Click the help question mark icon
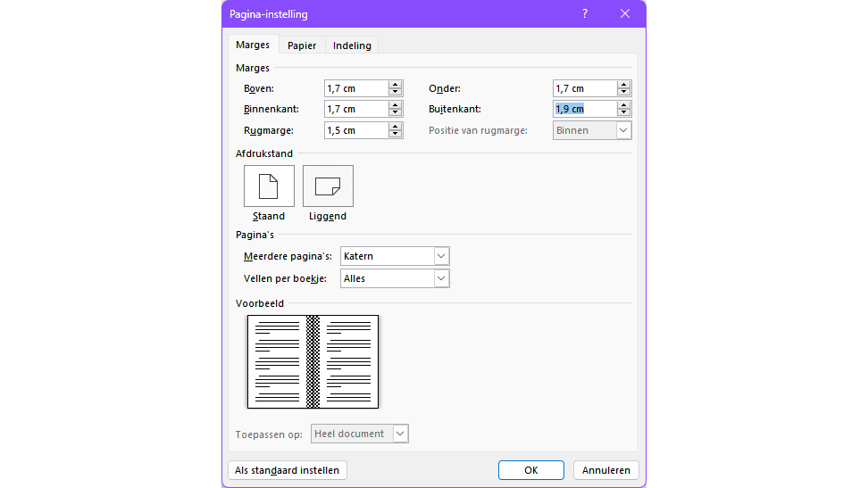Screen dimensions: 868x488 [x=585, y=14]
